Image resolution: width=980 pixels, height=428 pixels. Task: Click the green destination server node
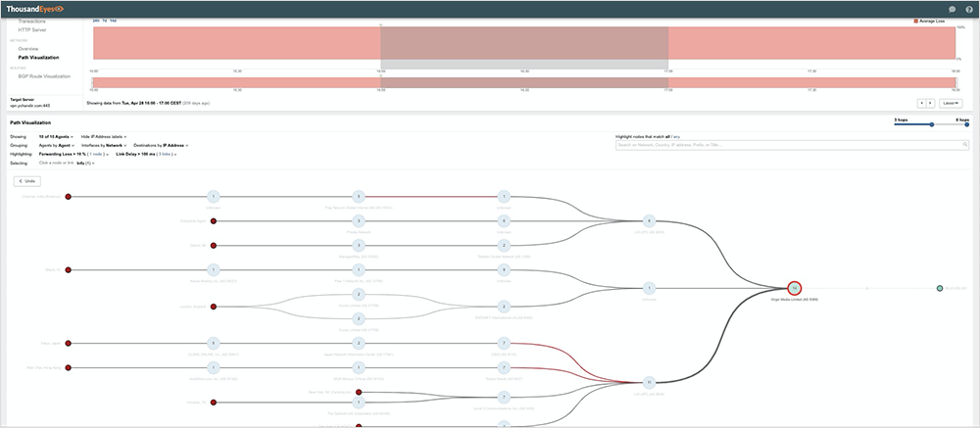pos(939,288)
